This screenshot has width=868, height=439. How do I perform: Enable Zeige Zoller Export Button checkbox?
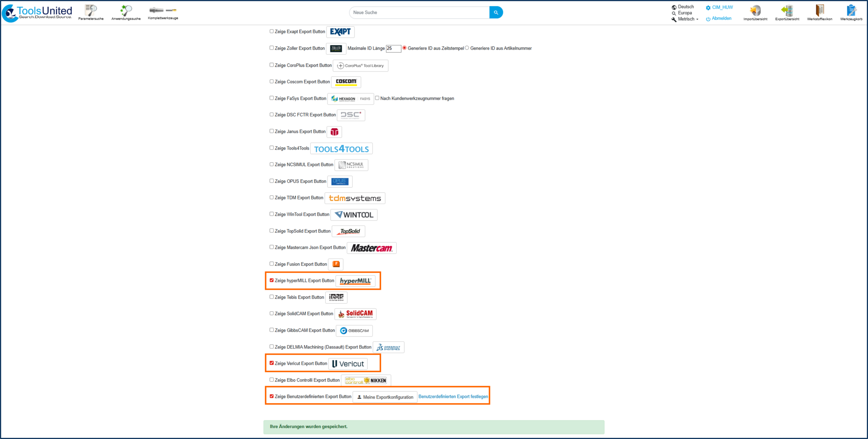click(x=272, y=48)
